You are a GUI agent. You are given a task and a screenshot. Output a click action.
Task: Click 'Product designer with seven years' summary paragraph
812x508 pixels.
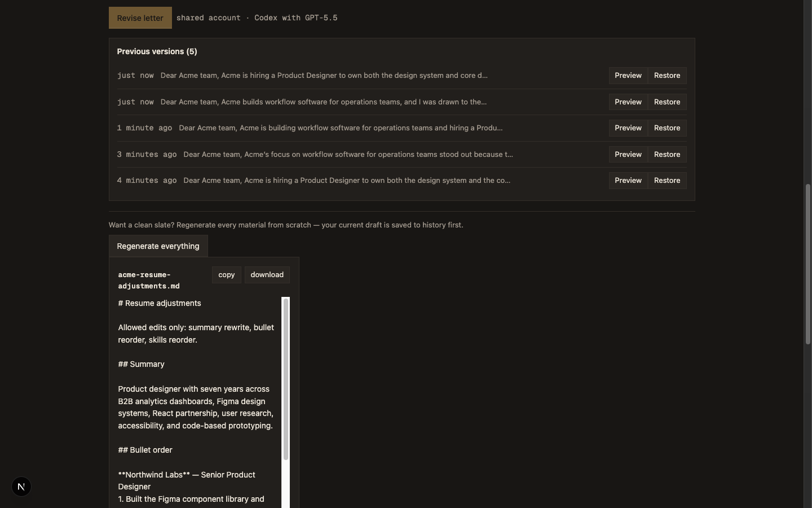coord(196,407)
